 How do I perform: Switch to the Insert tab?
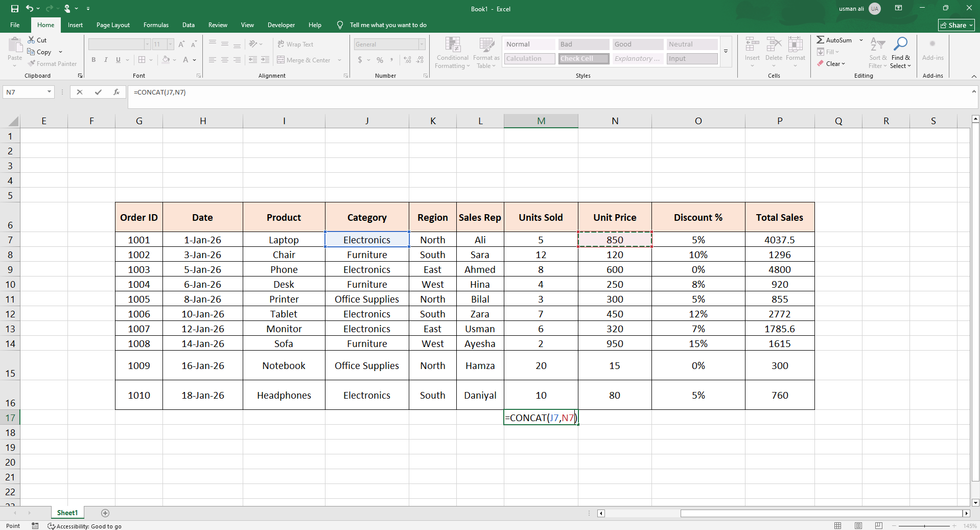(75, 25)
